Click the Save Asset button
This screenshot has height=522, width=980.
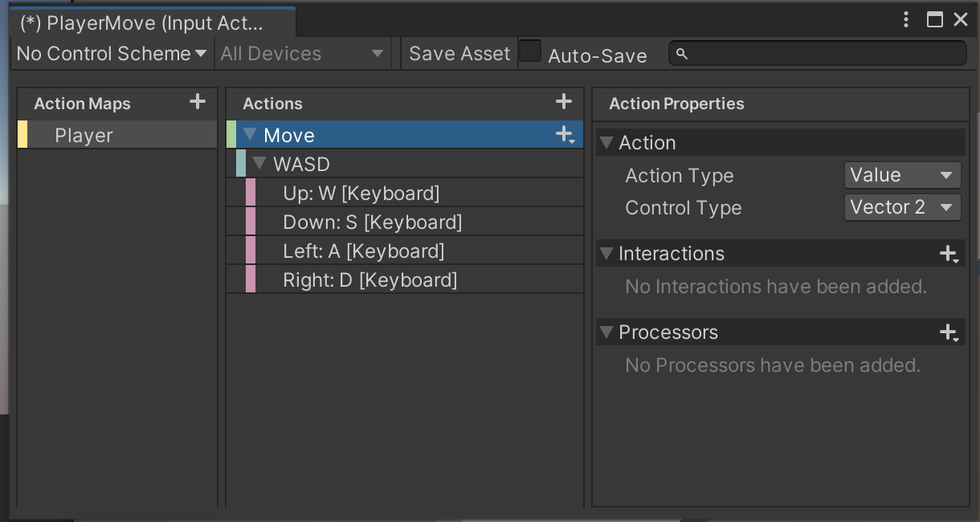[x=459, y=54]
